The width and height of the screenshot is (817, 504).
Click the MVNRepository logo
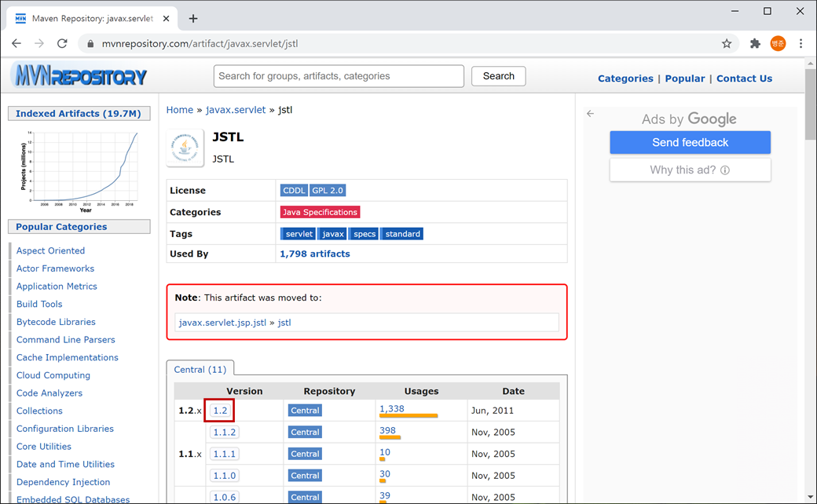[80, 76]
